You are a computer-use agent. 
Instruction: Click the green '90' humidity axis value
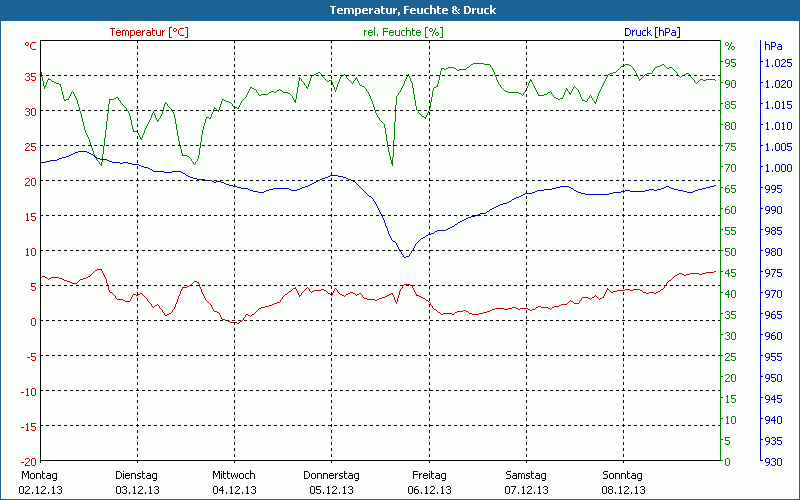coord(731,84)
